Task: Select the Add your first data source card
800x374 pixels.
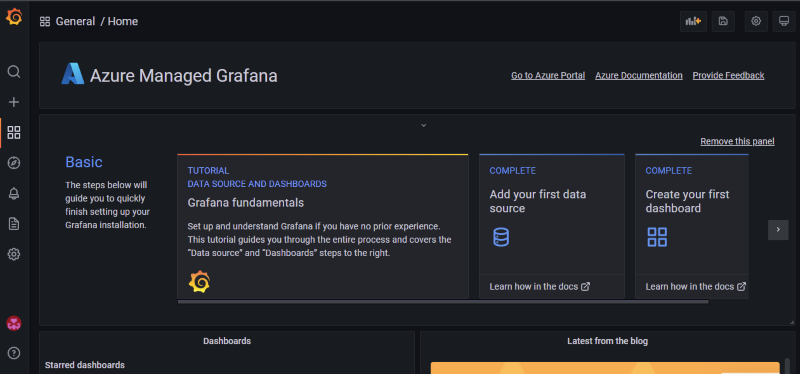Action: (552, 226)
